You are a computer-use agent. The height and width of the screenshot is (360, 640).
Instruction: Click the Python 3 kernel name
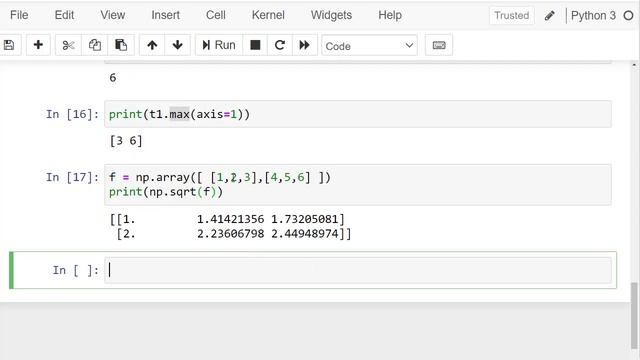tap(593, 16)
